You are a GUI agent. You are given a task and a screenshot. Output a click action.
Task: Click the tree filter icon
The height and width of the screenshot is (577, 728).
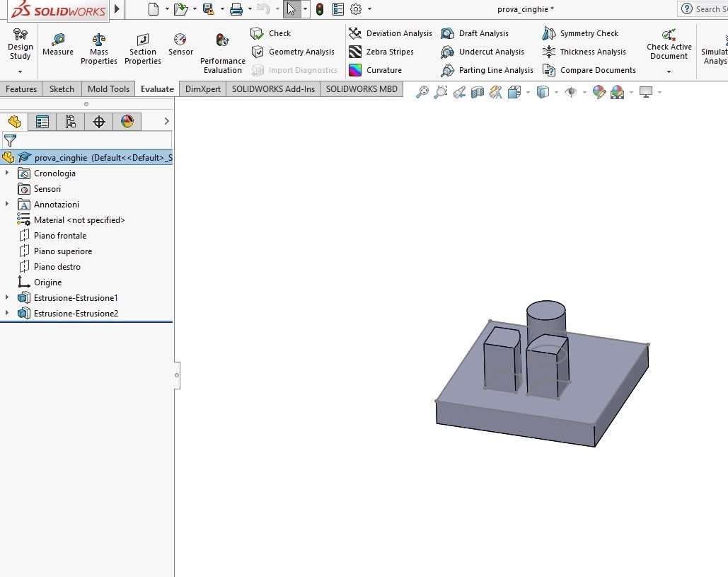[10, 140]
